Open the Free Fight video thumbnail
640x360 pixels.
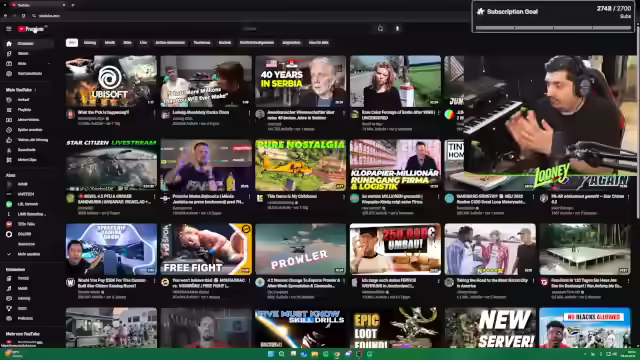[x=206, y=249]
